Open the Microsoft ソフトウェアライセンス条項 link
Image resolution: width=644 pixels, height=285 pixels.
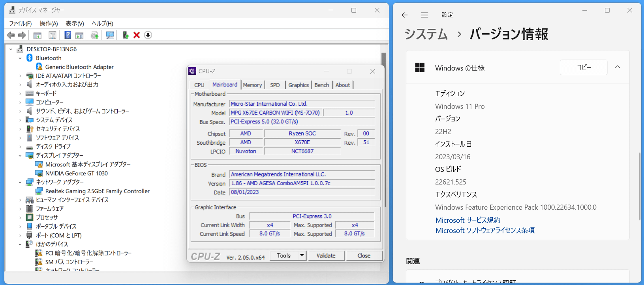click(x=485, y=230)
